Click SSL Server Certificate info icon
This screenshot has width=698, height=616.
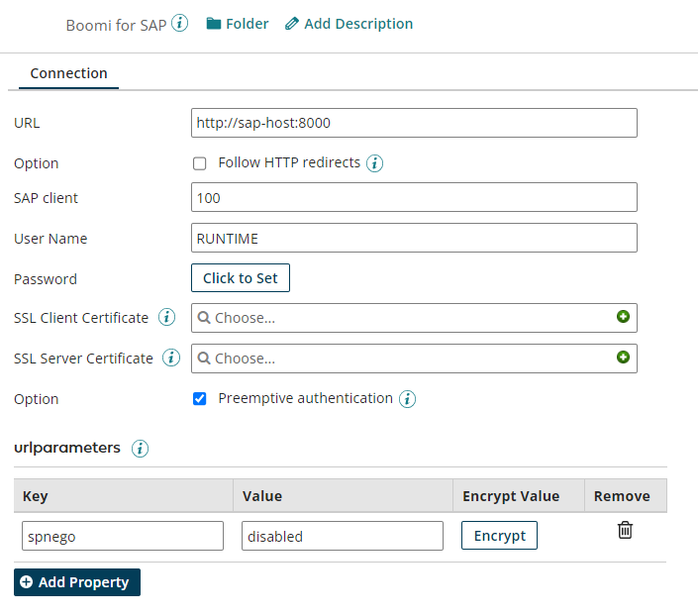(171, 359)
